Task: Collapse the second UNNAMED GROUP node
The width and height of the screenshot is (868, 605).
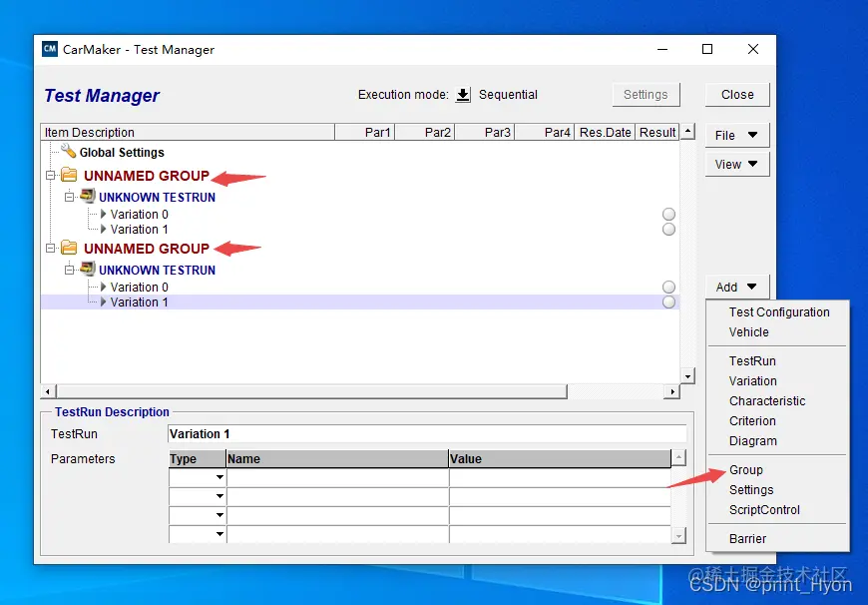Action: 50,249
